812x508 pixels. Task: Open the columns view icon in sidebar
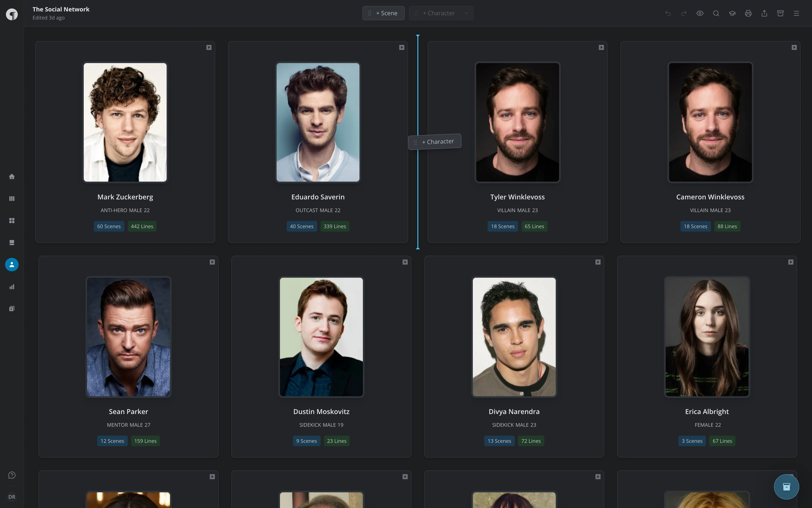(x=12, y=199)
